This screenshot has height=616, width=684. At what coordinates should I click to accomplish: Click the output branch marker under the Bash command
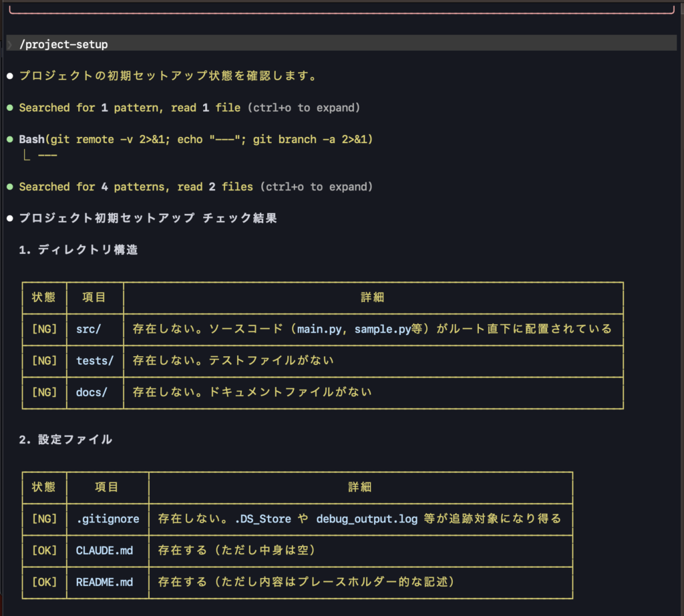tap(27, 156)
